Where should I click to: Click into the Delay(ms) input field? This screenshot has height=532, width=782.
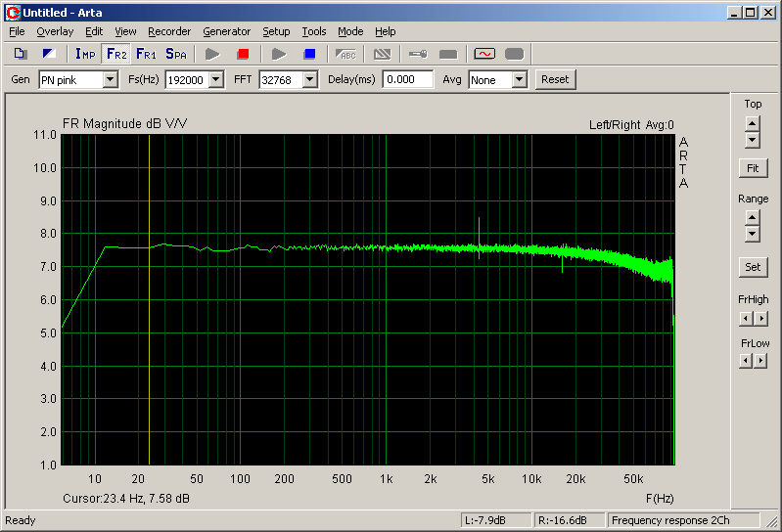pos(408,80)
